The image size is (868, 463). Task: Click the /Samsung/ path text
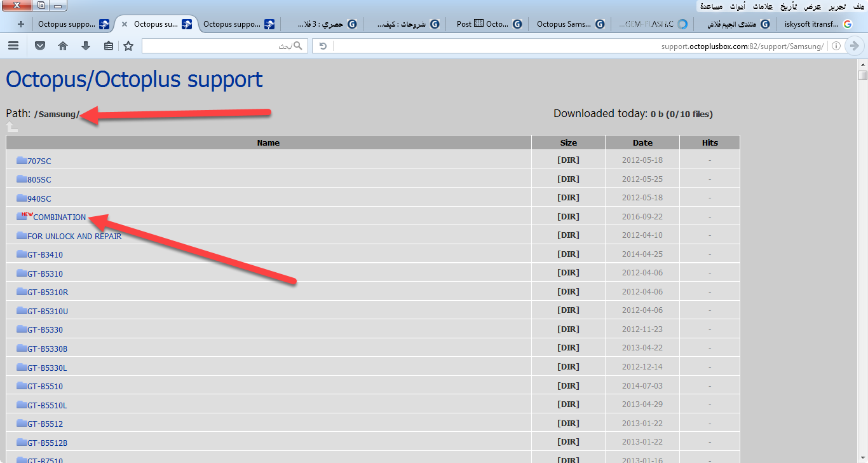coord(57,114)
